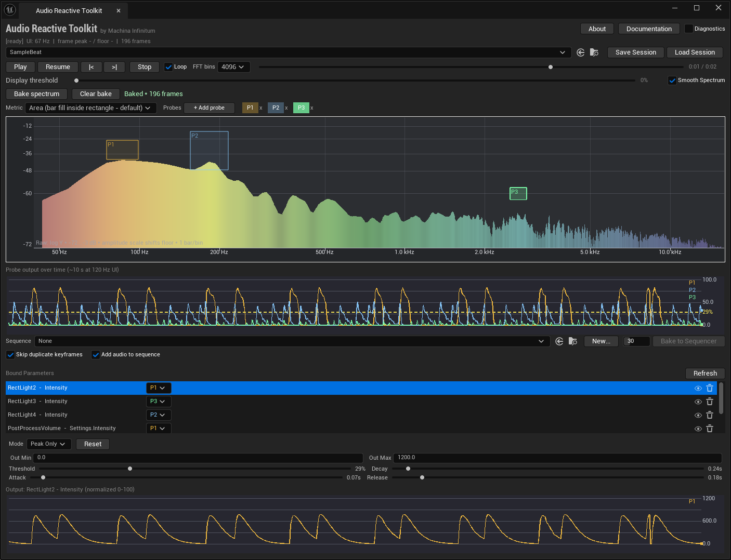Toggle eye icon for RectLight3 Intensity
Image resolution: width=731 pixels, height=560 pixels.
[x=698, y=402]
